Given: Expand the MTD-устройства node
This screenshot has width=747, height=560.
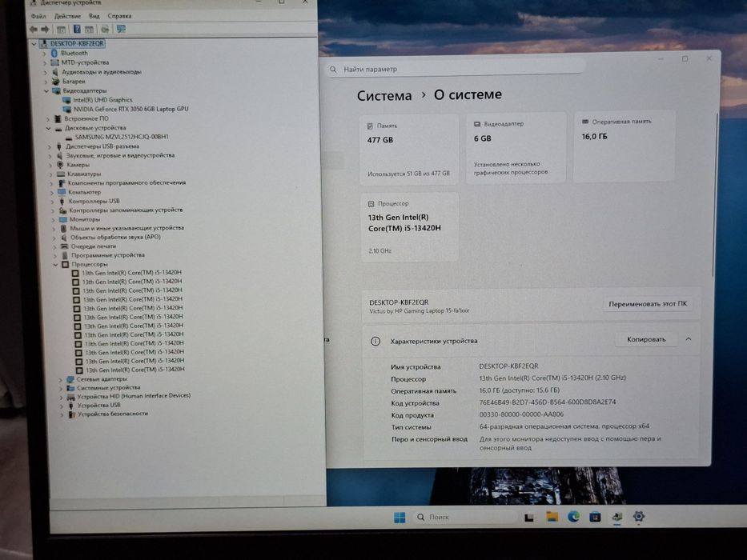Looking at the screenshot, I should (x=45, y=63).
